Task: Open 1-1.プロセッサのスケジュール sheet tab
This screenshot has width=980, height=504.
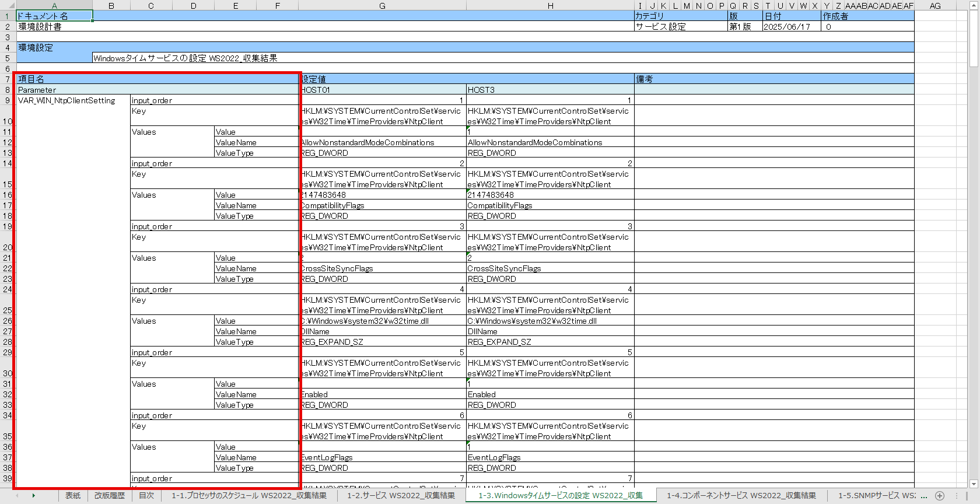Action: tap(249, 496)
